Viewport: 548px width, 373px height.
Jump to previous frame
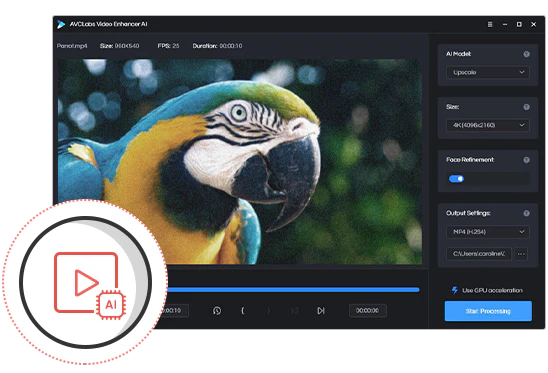(295, 310)
